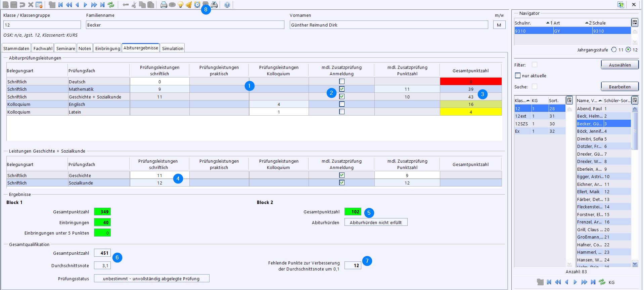Screen dimensions: 644x290
Task: Click the delete X icon in the main toolbar
Action: (31, 5)
